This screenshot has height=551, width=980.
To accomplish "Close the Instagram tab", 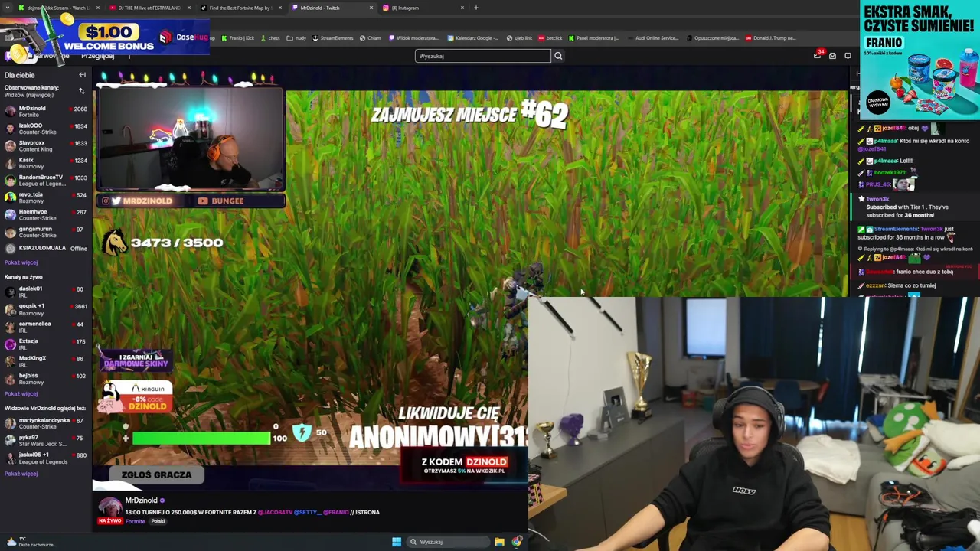I will [462, 8].
